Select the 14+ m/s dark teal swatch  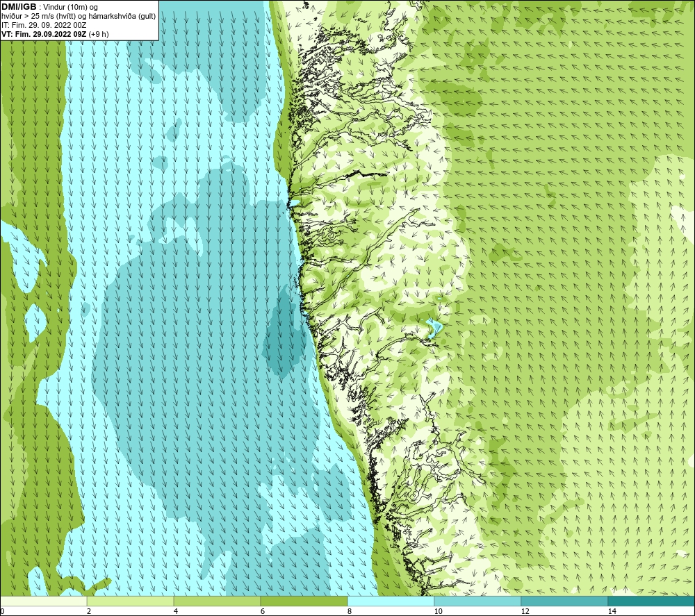coord(652,601)
